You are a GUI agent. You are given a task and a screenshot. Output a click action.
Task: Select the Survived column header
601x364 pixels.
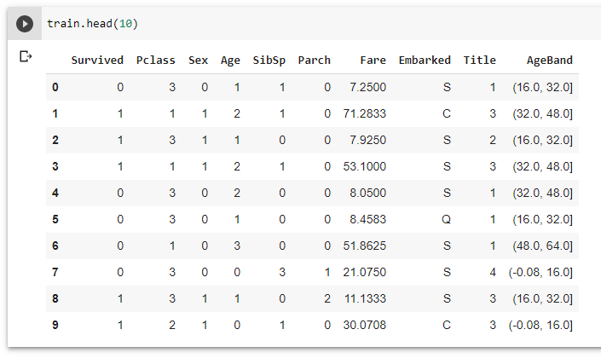(x=97, y=61)
